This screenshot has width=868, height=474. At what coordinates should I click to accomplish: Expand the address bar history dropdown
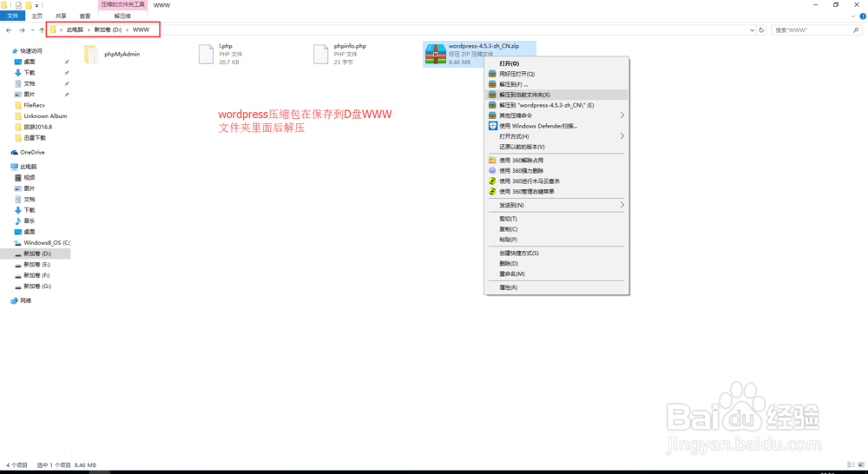click(x=752, y=30)
